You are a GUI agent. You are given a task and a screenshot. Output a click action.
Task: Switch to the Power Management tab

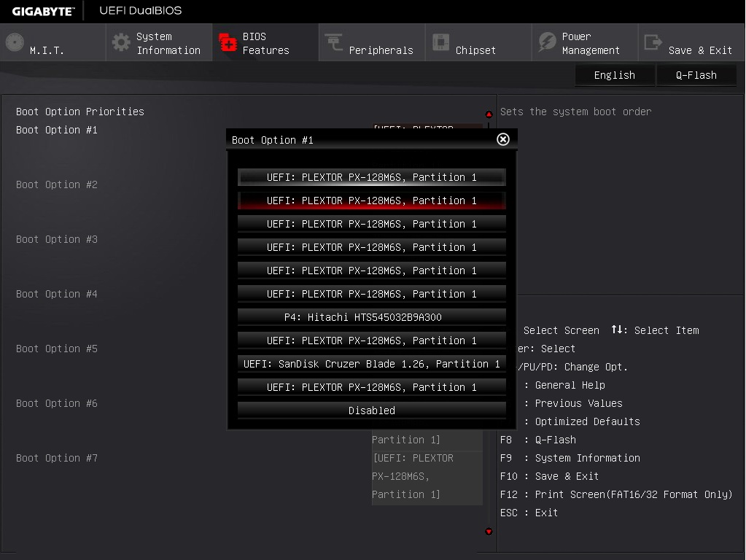point(585,42)
